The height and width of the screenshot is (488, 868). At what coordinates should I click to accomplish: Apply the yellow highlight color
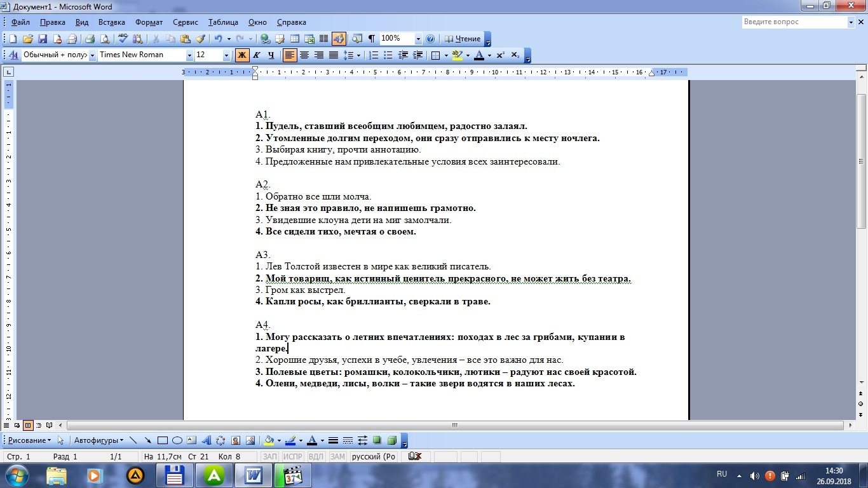point(457,55)
